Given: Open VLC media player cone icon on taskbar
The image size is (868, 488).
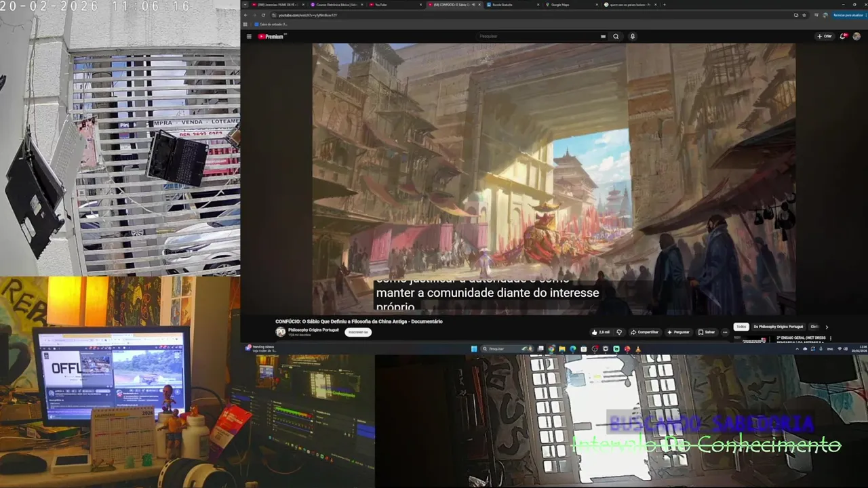Looking at the screenshot, I should (x=638, y=348).
